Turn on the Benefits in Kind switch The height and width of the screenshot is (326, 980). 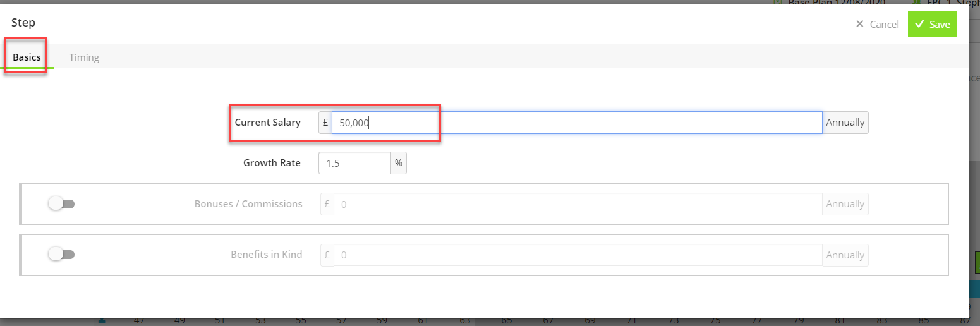(x=61, y=254)
